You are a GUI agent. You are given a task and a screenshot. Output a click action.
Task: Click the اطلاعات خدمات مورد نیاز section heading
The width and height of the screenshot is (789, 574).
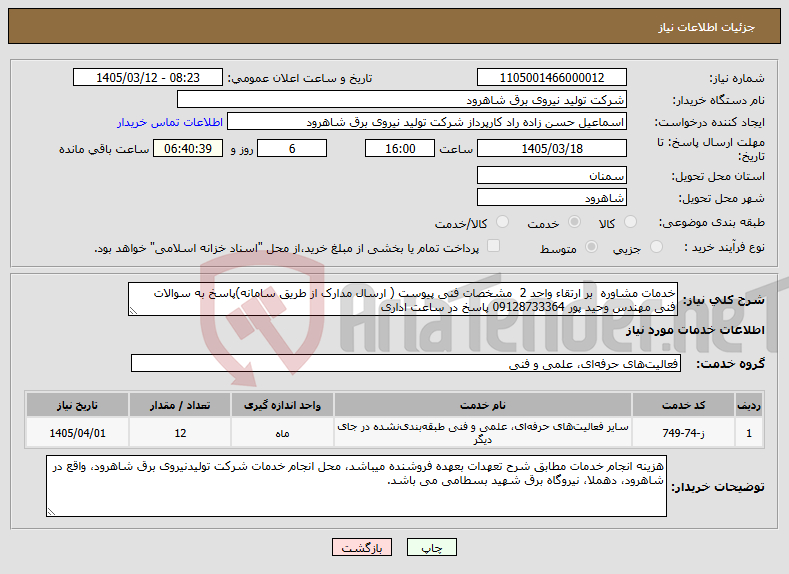(x=695, y=330)
